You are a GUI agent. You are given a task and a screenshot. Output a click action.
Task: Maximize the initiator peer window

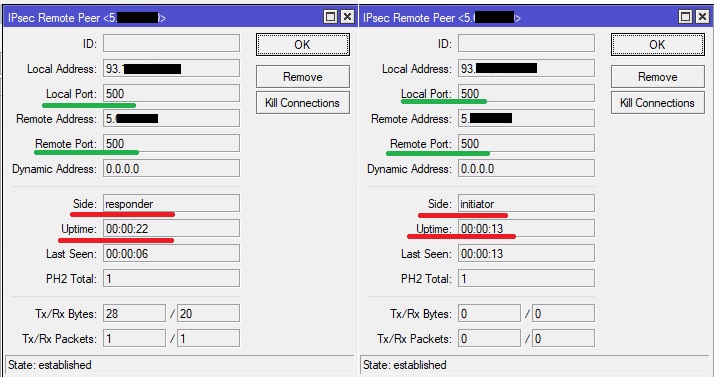pos(685,17)
